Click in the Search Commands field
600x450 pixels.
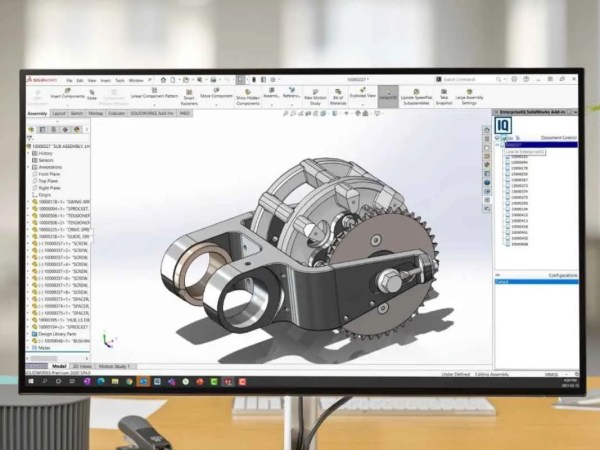pos(468,79)
